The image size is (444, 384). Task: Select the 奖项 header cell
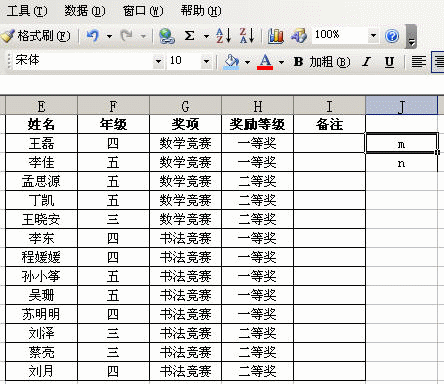point(185,124)
